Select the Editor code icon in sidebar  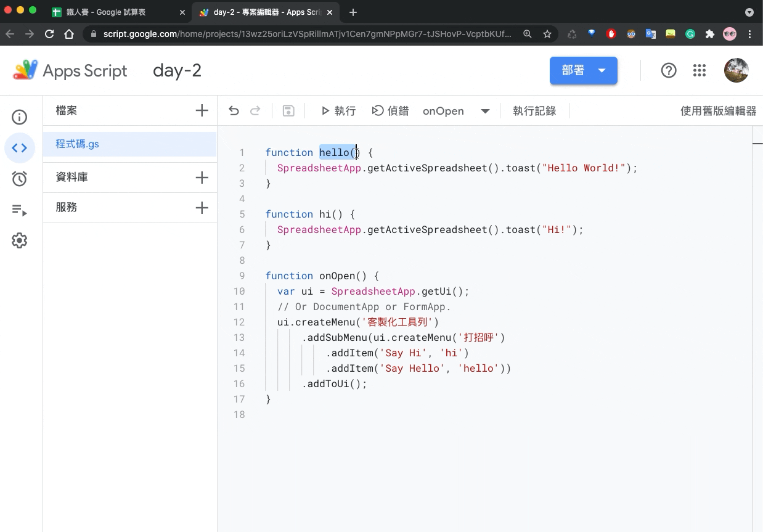tap(20, 148)
